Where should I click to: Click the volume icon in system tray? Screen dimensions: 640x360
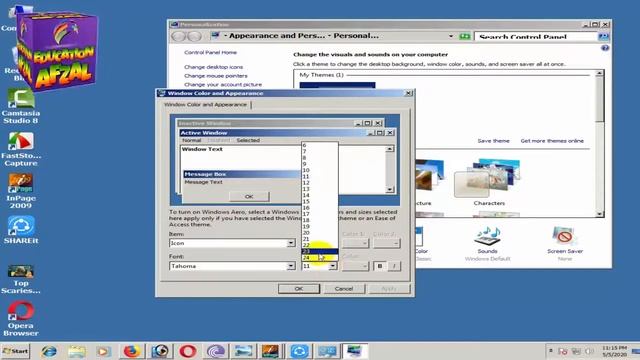pos(589,351)
